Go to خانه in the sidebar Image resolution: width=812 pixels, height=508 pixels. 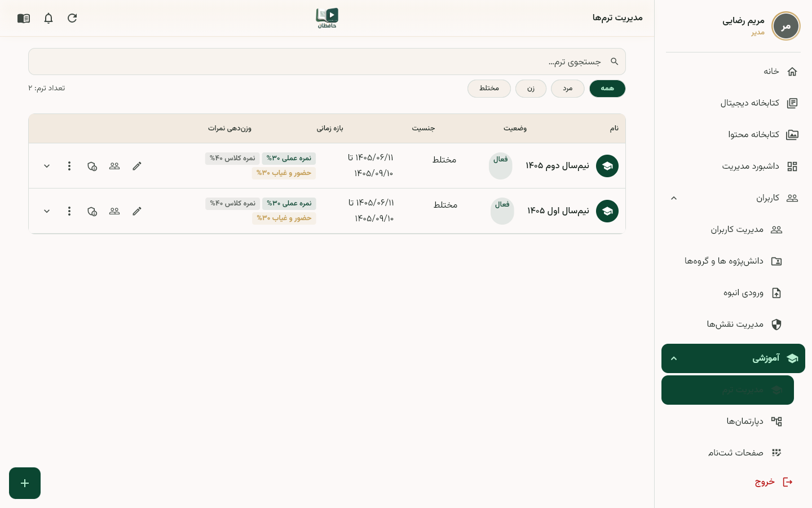click(733, 72)
